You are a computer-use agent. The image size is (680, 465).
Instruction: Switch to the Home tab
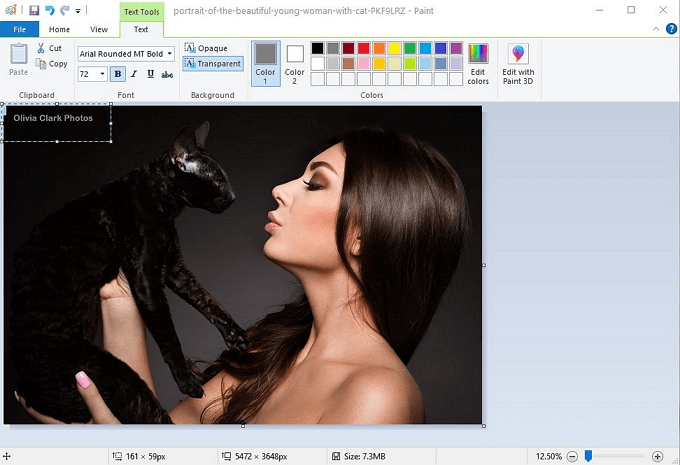[59, 29]
